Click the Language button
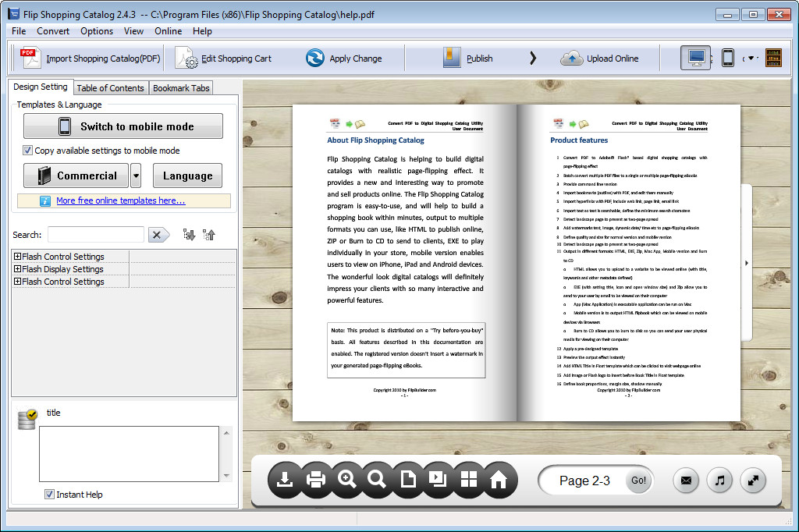This screenshot has width=799, height=532. [187, 176]
